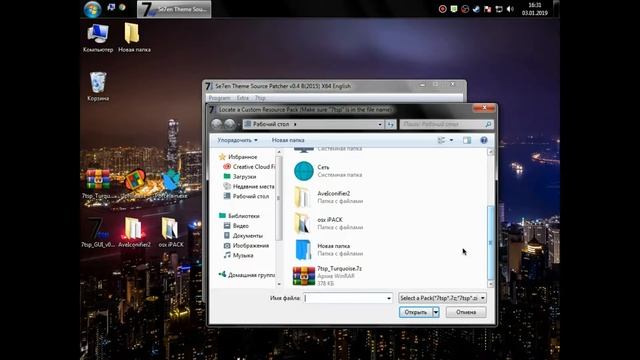Select Недавние места in sidebar
Viewport: 640px width, 360px height.
click(x=249, y=186)
